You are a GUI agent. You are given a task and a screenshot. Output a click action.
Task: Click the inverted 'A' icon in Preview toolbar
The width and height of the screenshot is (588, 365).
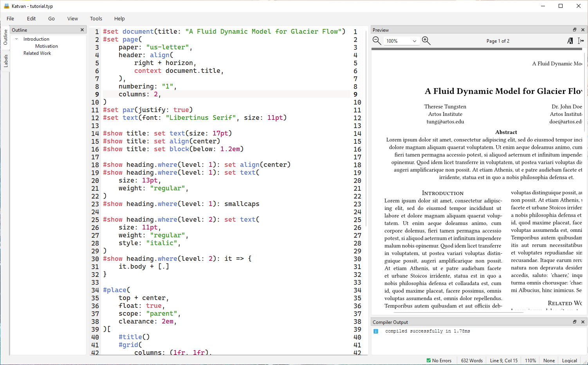[x=570, y=41]
